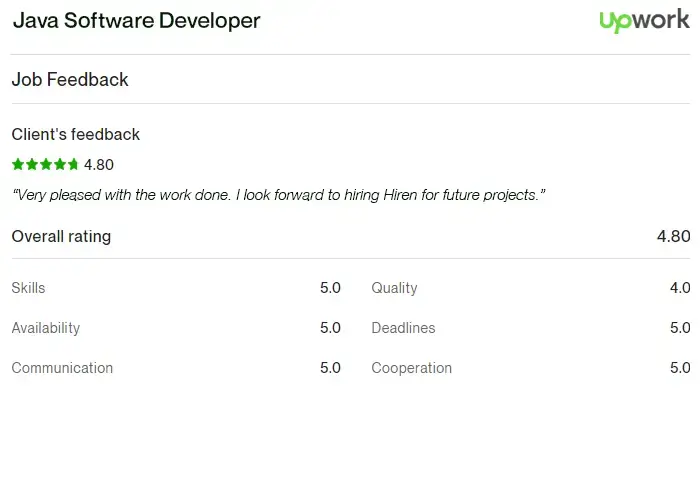Viewport: 700px width, 500px height.
Task: Click the Overall rating 4.80 value
Action: pyautogui.click(x=673, y=236)
